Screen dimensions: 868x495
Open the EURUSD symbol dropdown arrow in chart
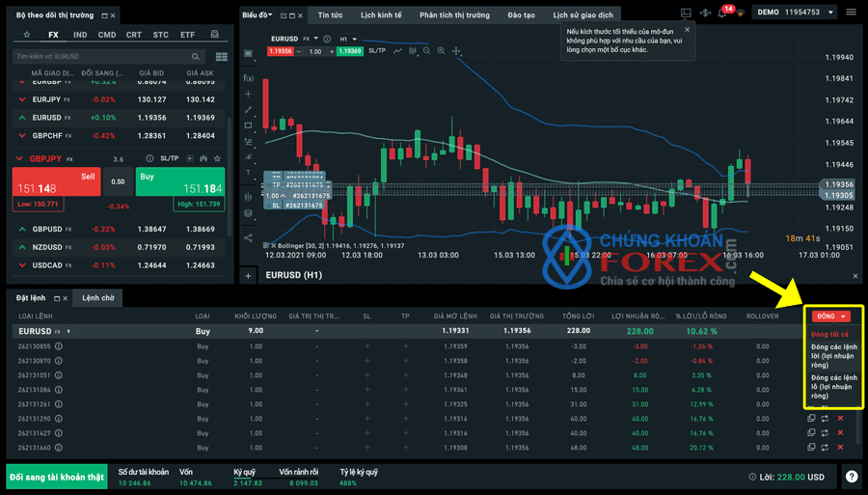tap(316, 39)
